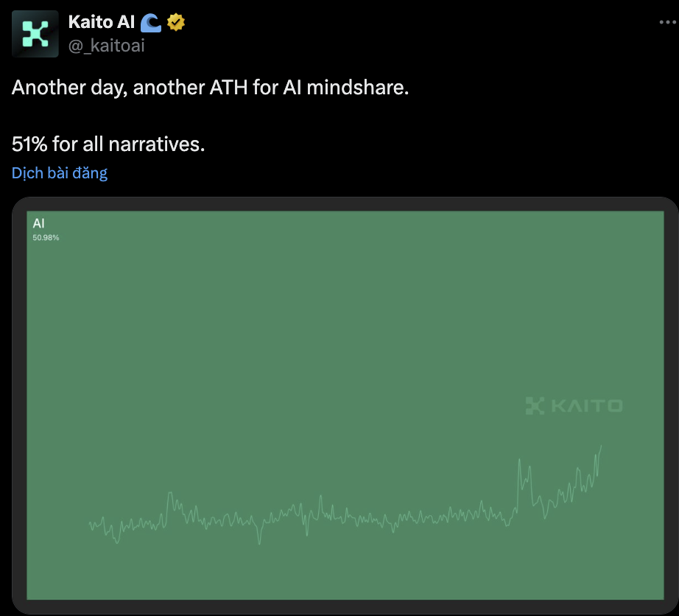Click the Kaito watermark logo icon in the chart
Screen dimensions: 679x616
[535, 405]
